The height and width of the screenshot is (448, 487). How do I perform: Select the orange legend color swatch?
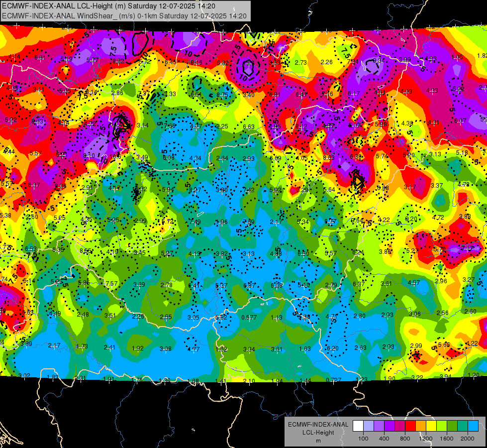(x=421, y=426)
